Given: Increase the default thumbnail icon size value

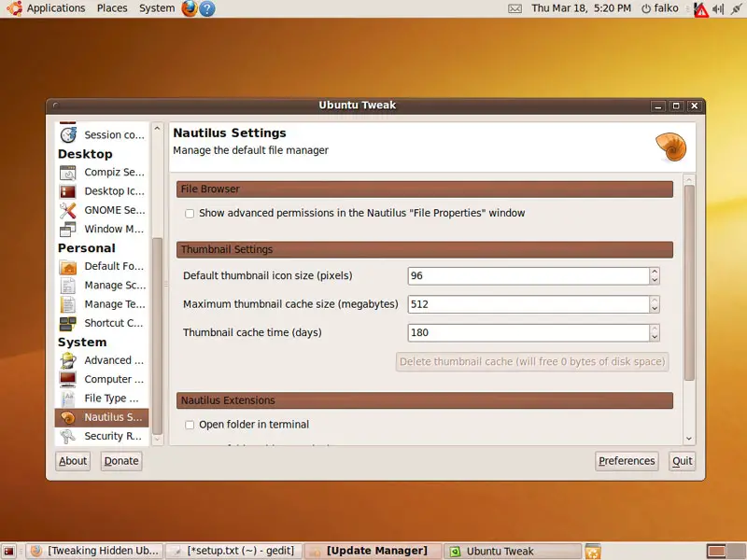Looking at the screenshot, I should 655,272.
